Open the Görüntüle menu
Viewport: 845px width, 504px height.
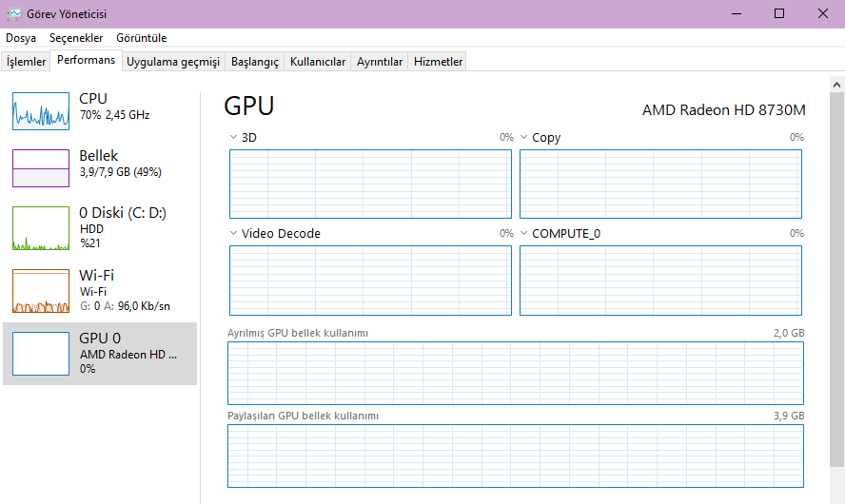tap(141, 38)
